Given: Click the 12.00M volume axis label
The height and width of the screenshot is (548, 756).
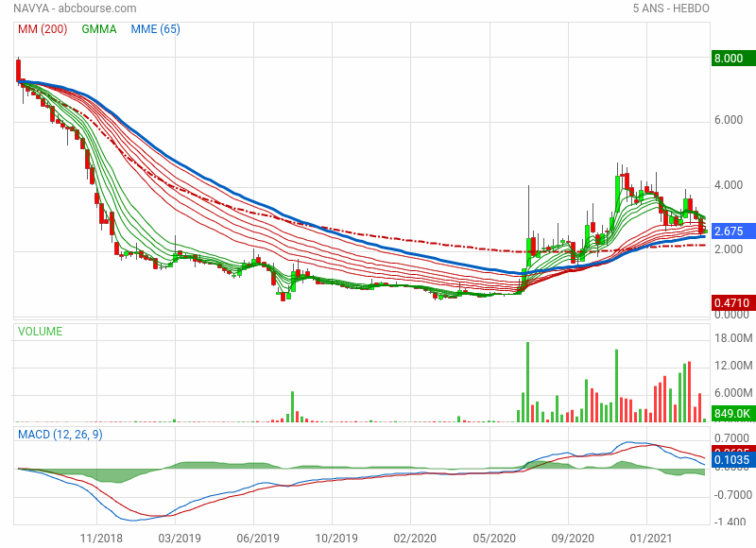Looking at the screenshot, I should (733, 366).
